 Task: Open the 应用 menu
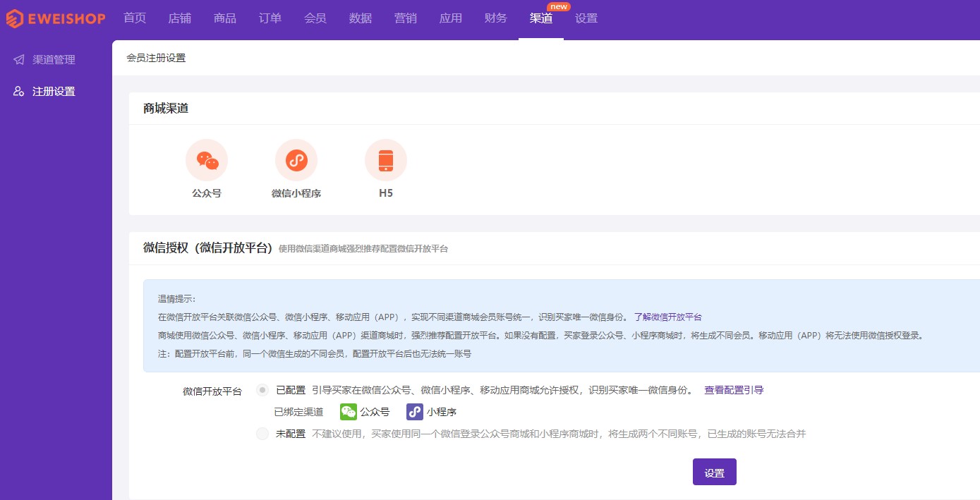pyautogui.click(x=451, y=18)
